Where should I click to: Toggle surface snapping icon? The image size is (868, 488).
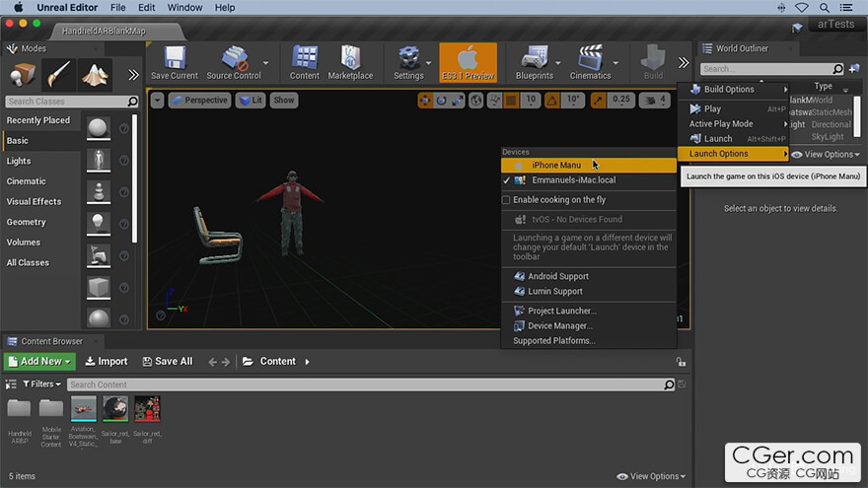pyautogui.click(x=494, y=101)
